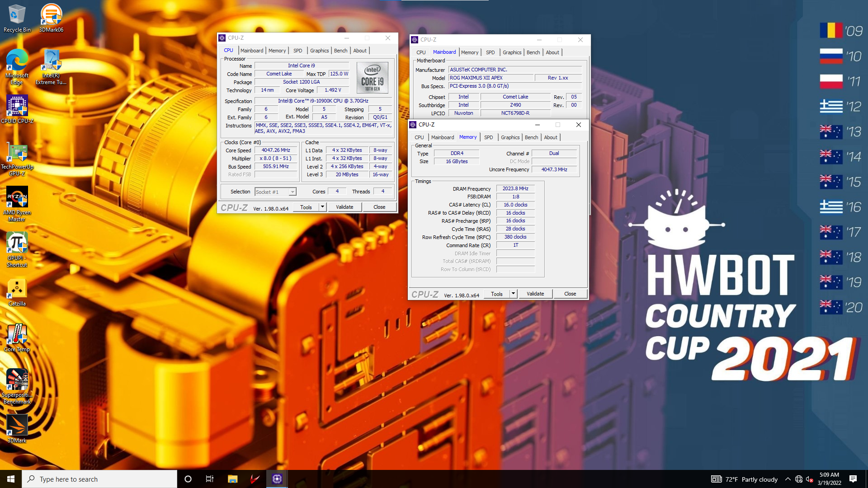The height and width of the screenshot is (488, 868).
Task: Open About tab in CPU window
Action: 360,51
